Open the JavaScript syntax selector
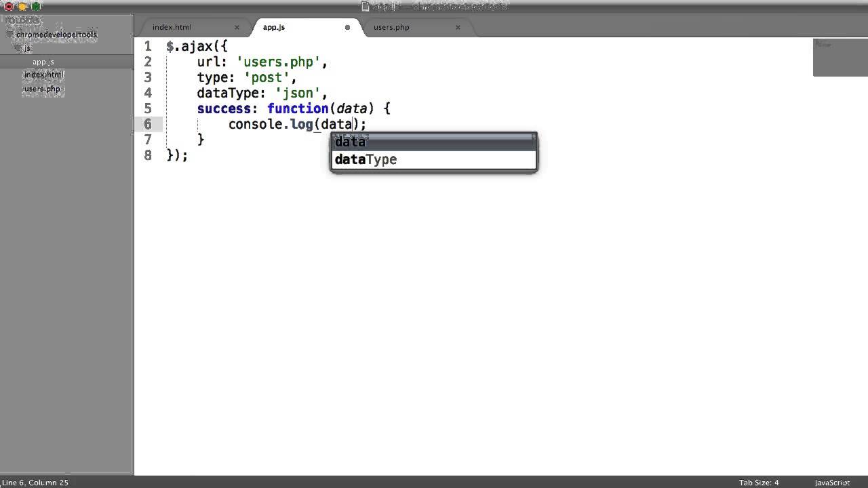This screenshot has width=868, height=488. (832, 483)
